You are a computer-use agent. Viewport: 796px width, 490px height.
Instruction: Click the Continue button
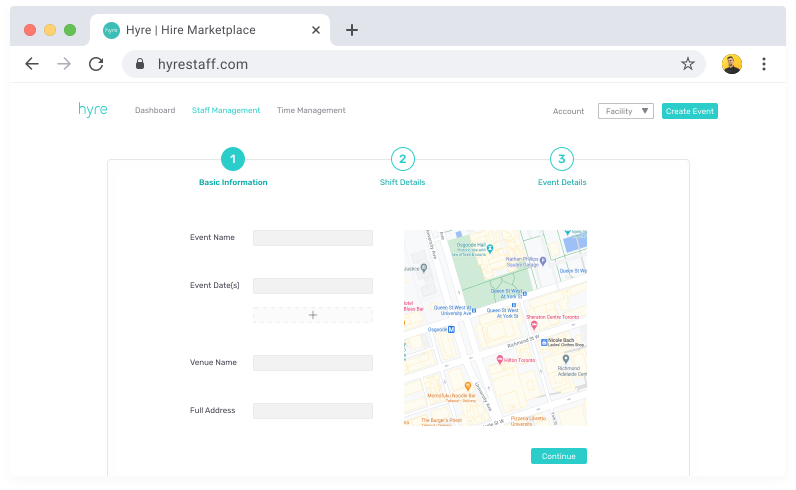pos(558,456)
